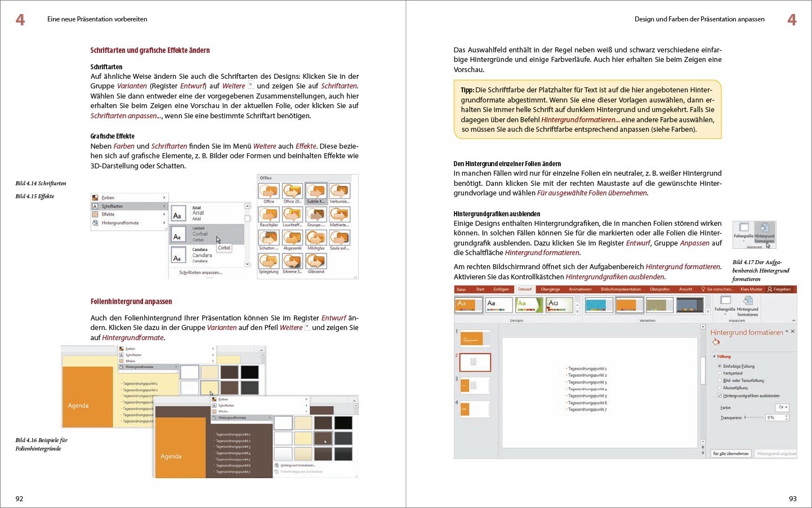
Task: Click the blue variant thumbnail in Varianten
Action: point(599,305)
